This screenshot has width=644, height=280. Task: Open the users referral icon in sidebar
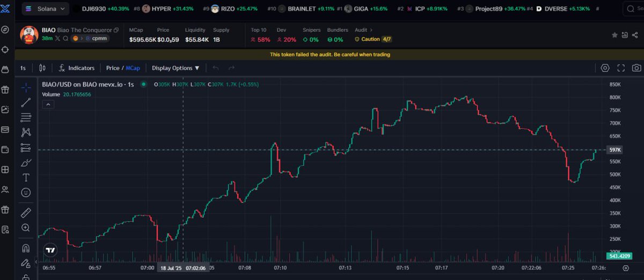pos(5,189)
